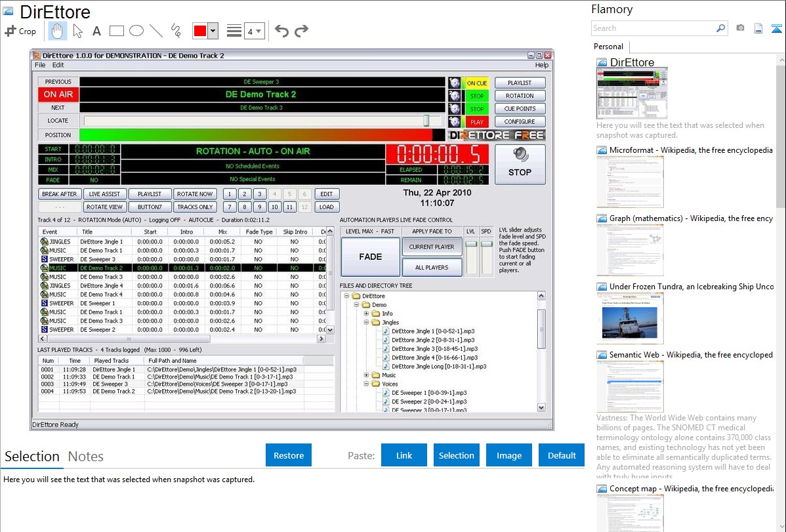
Task: Activate the hand pan tool
Action: point(57,31)
